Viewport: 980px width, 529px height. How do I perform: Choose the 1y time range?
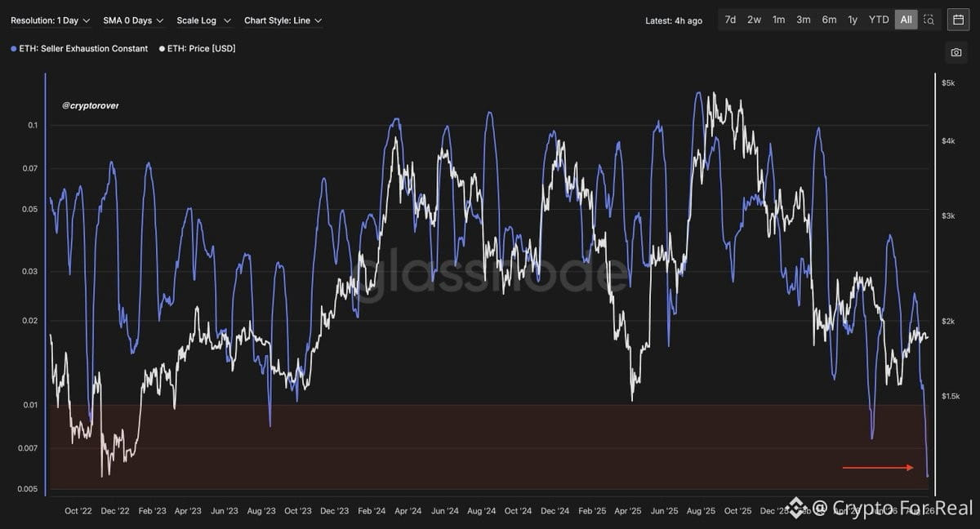tap(853, 20)
